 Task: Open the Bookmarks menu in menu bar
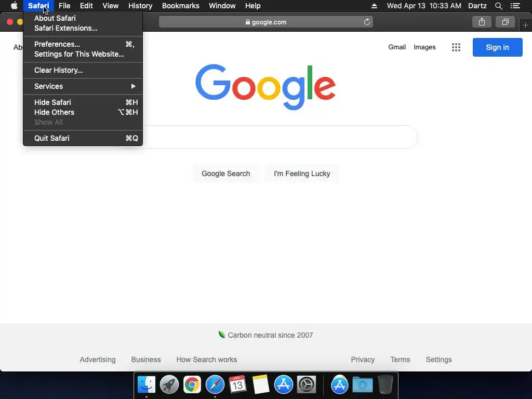(180, 6)
